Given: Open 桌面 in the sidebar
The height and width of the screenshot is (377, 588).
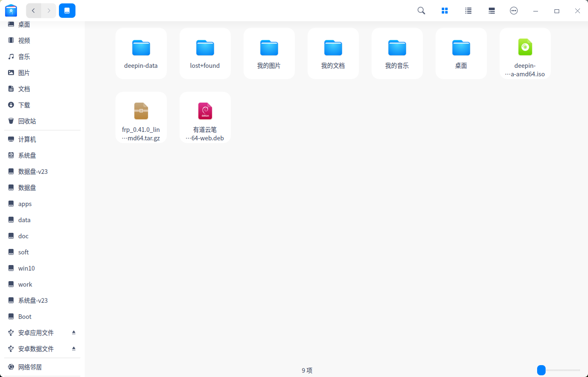Looking at the screenshot, I should click(x=42, y=25).
